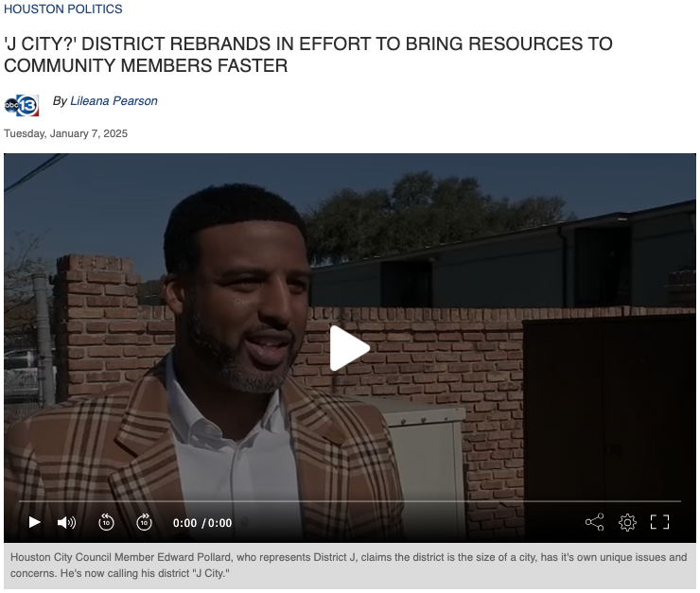This screenshot has width=700, height=593.
Task: Enter fullscreen mode for the video
Action: (659, 522)
